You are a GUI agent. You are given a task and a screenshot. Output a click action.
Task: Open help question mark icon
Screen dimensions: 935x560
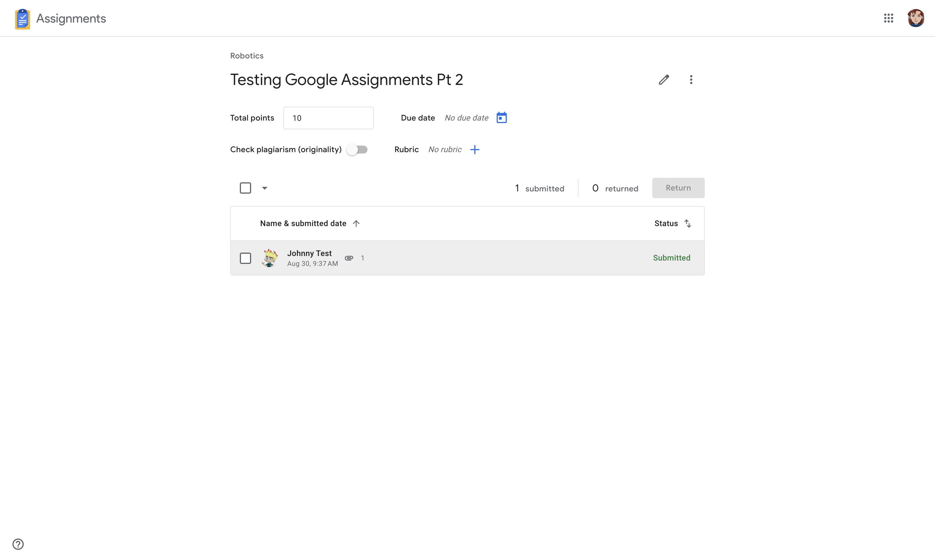[x=18, y=544]
